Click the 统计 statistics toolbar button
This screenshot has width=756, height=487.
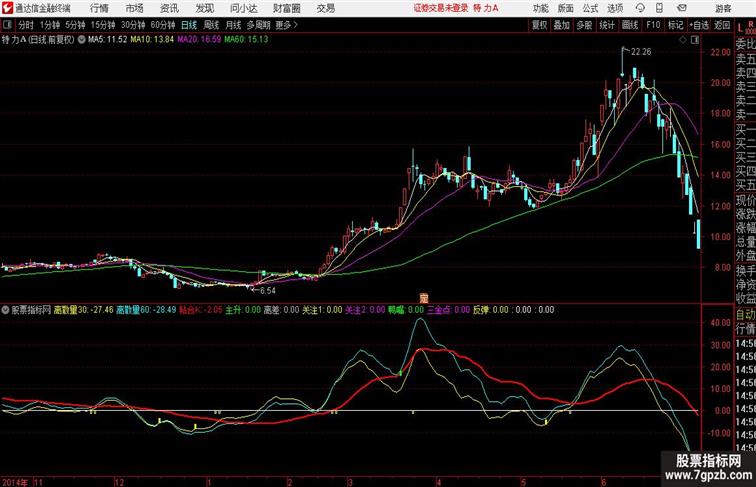pyautogui.click(x=607, y=25)
